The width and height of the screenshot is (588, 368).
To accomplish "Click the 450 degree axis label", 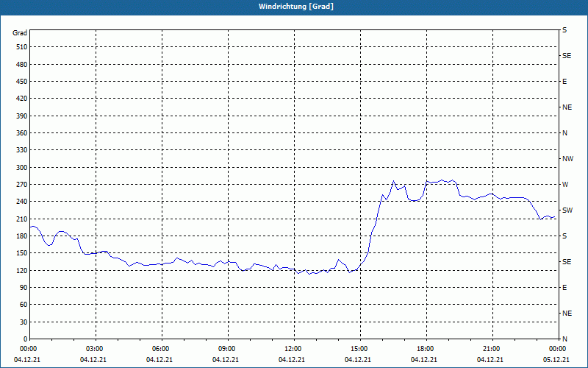I will click(22, 82).
